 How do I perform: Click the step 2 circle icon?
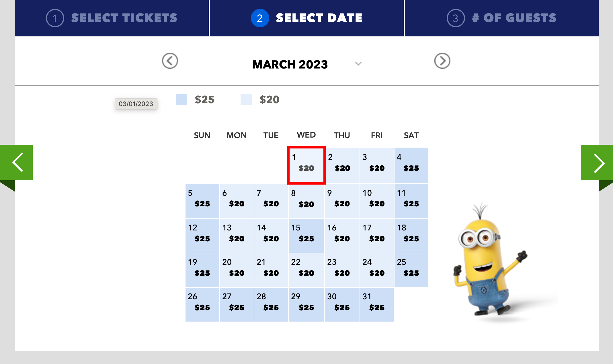(x=260, y=18)
